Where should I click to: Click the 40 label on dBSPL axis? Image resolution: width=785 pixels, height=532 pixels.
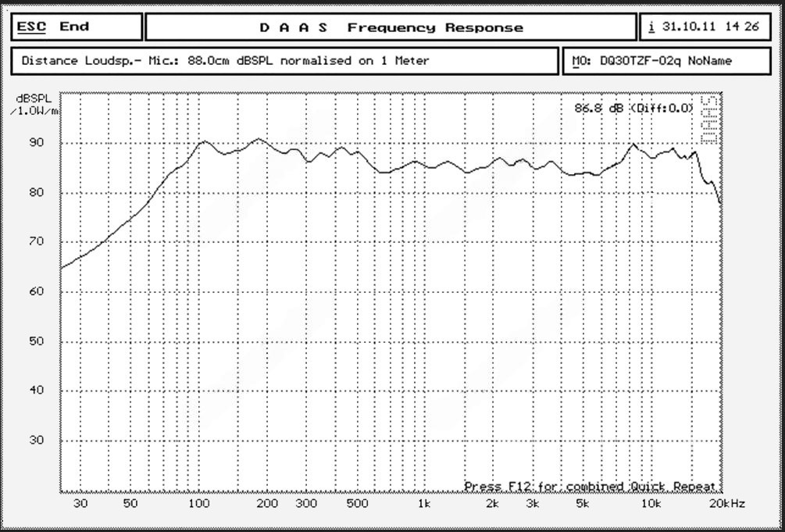point(36,391)
